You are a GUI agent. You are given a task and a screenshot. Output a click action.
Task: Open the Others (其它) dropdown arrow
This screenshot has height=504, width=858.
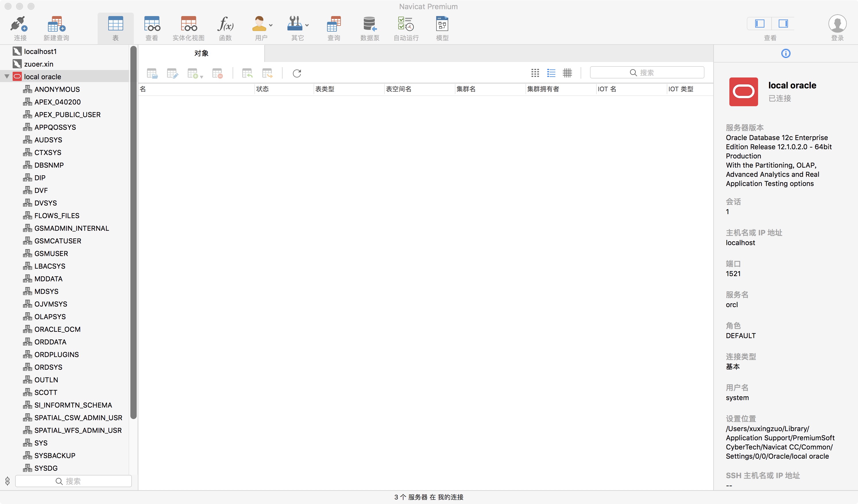point(307,25)
